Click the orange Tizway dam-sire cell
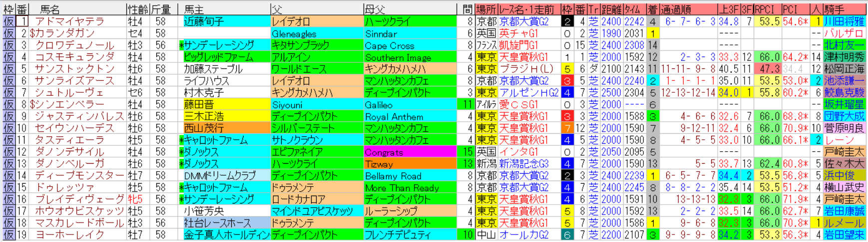 pos(410,164)
